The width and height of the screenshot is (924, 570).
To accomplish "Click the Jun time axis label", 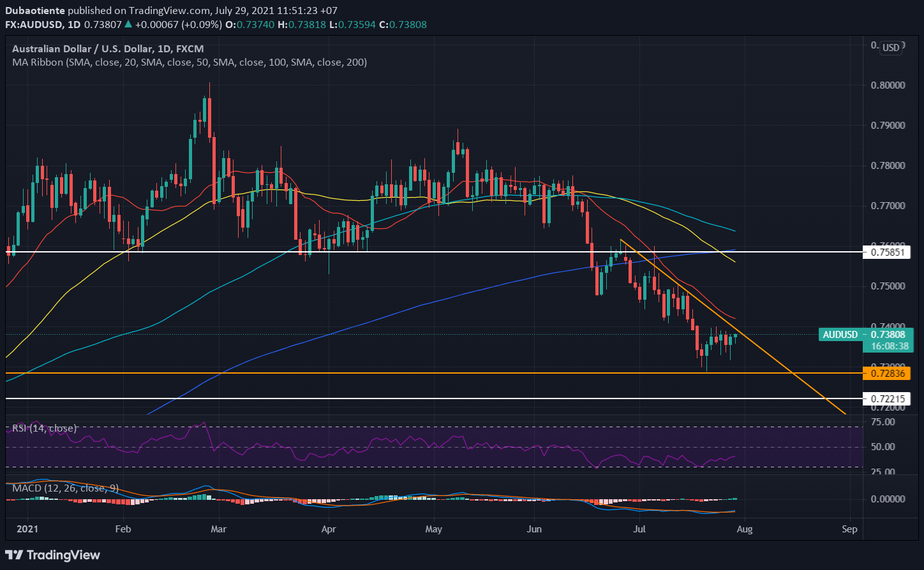I will point(535,529).
